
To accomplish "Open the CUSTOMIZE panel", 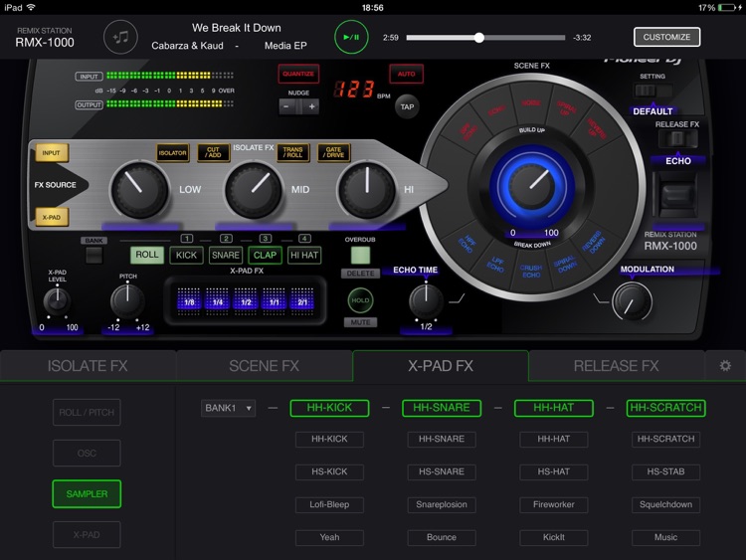I will pos(666,37).
